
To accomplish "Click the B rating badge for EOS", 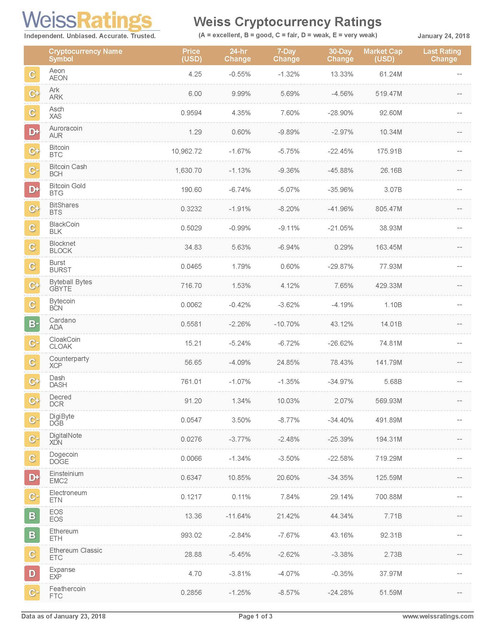I will [32, 516].
